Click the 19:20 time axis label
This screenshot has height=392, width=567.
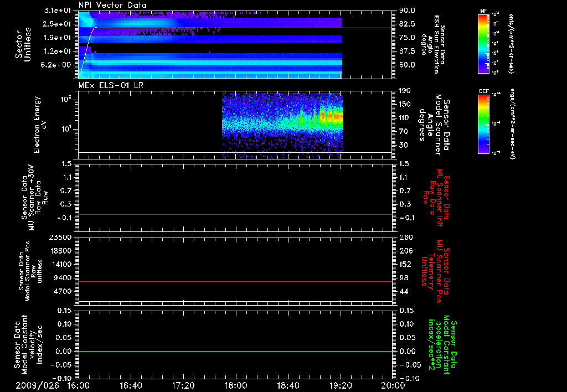(x=341, y=385)
